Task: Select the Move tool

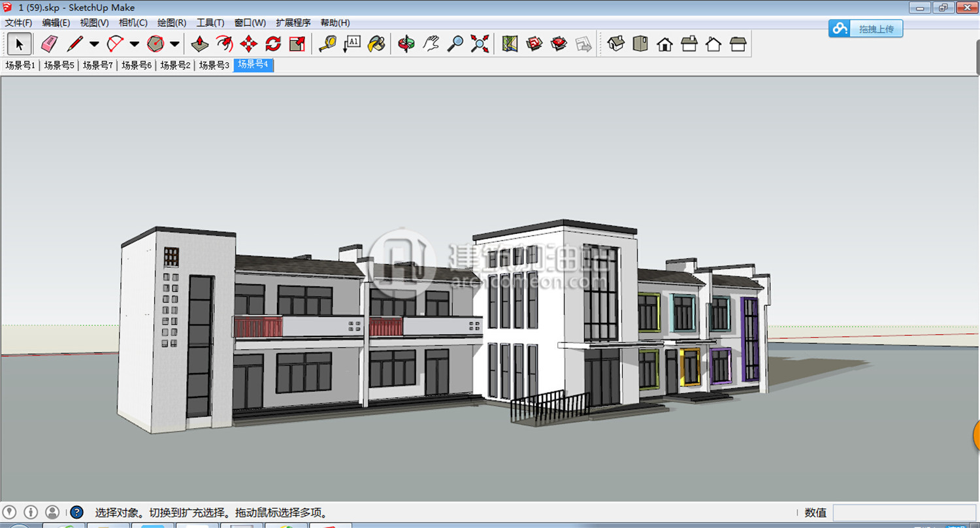Action: point(249,44)
